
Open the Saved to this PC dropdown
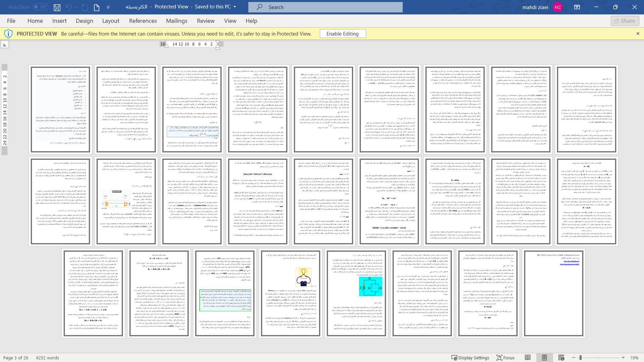[x=235, y=7]
